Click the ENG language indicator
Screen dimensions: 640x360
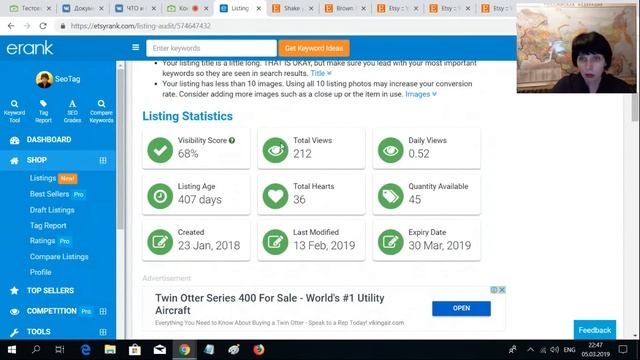coord(569,350)
